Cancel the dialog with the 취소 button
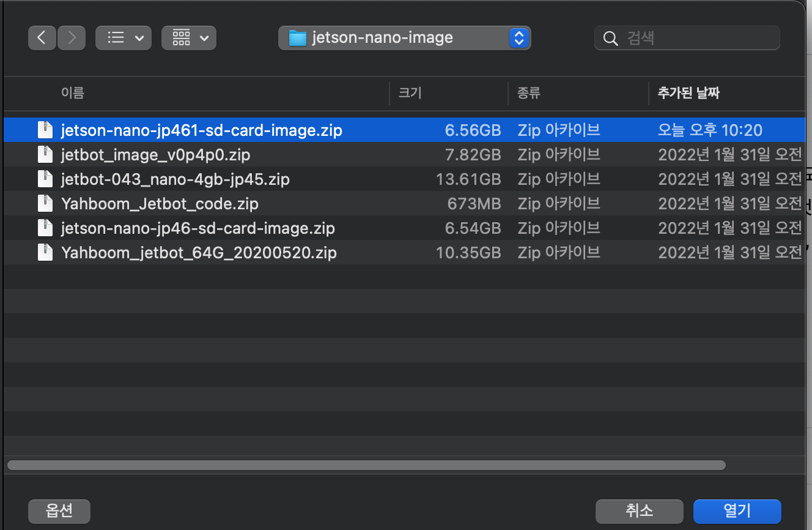This screenshot has width=812, height=530. (639, 511)
